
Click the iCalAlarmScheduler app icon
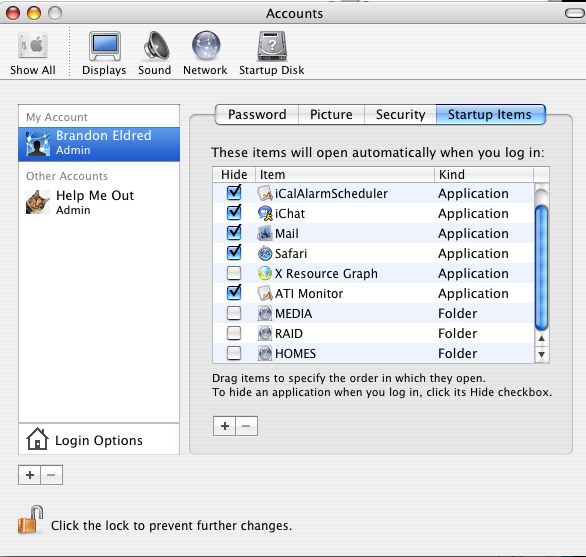[265, 193]
